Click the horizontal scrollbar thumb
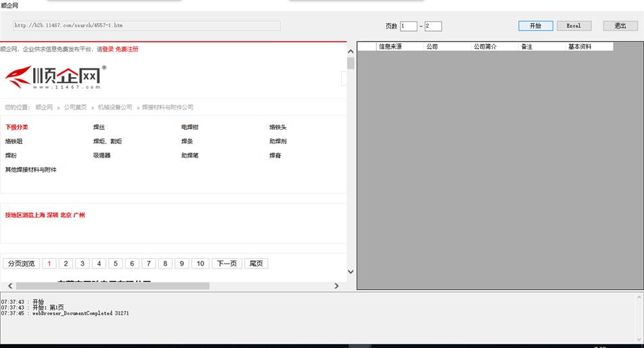 click(x=112, y=286)
